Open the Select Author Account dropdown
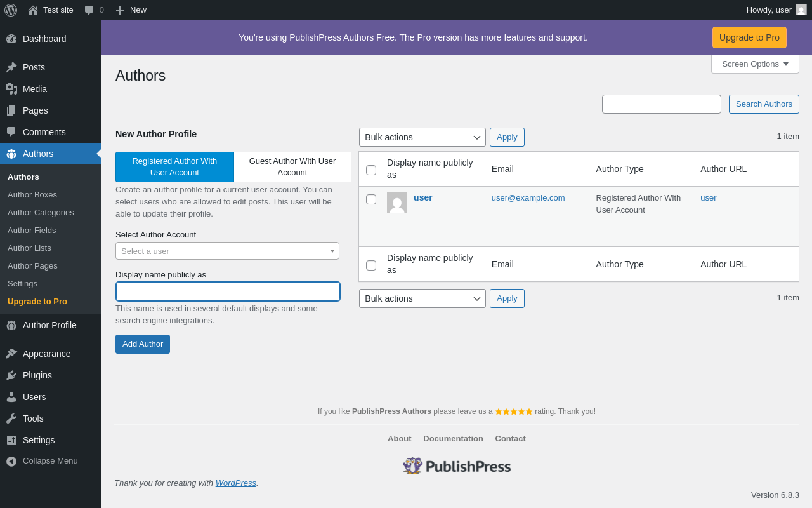 [227, 251]
